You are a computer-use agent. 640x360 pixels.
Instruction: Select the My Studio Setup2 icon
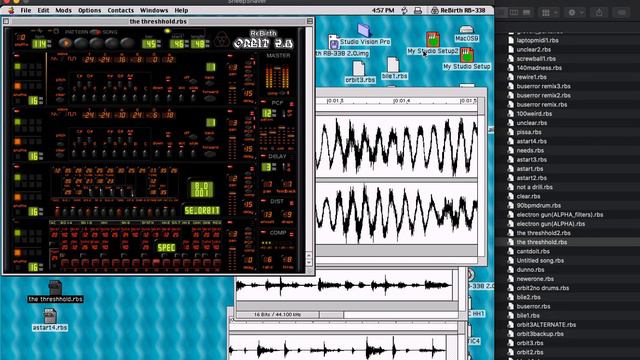pyautogui.click(x=433, y=40)
